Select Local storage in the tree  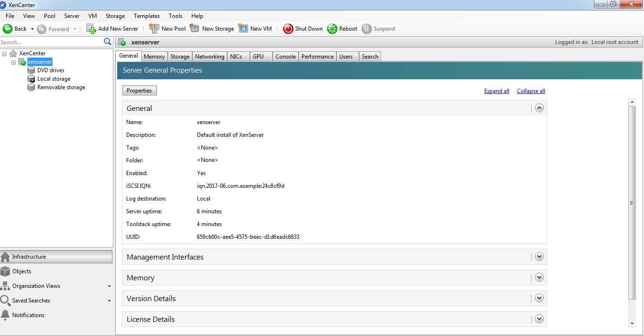tap(54, 79)
